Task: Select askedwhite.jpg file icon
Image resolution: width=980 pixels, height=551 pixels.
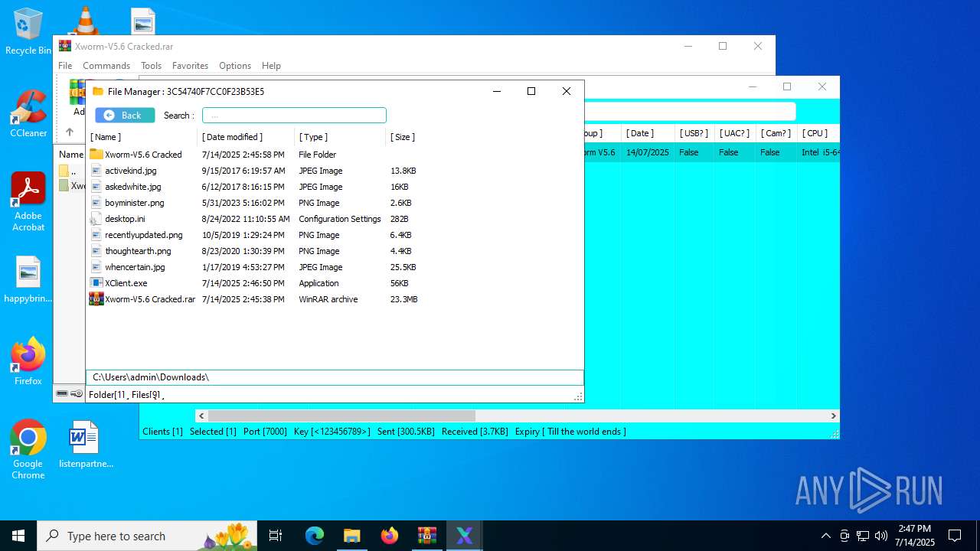Action: [96, 187]
